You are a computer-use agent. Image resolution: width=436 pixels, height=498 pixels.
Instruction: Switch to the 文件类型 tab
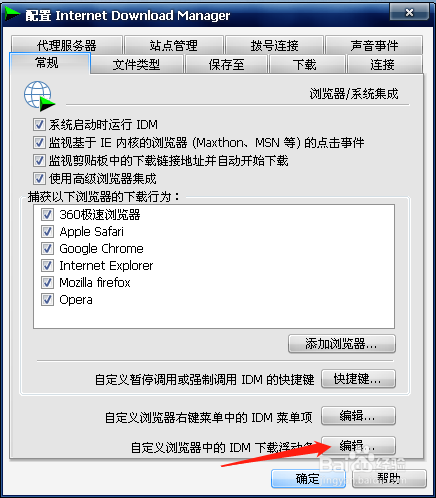coord(136,64)
